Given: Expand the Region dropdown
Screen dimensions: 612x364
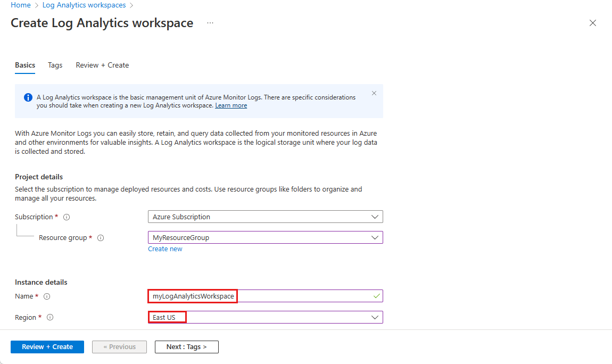Looking at the screenshot, I should [x=266, y=317].
